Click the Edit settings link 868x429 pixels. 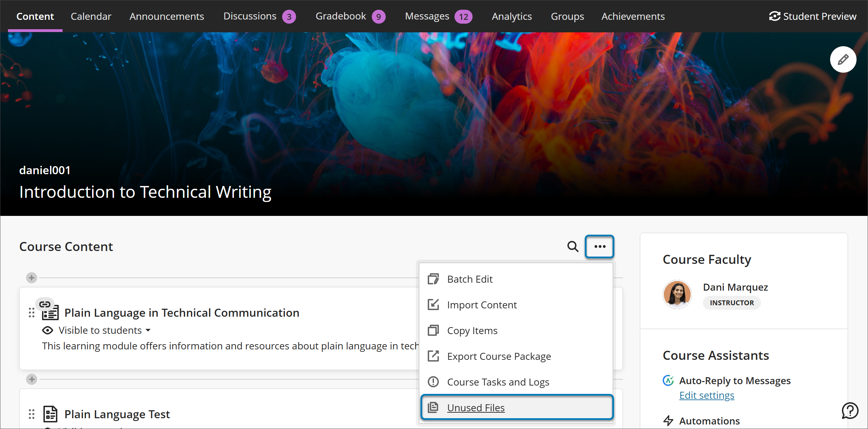(x=706, y=395)
